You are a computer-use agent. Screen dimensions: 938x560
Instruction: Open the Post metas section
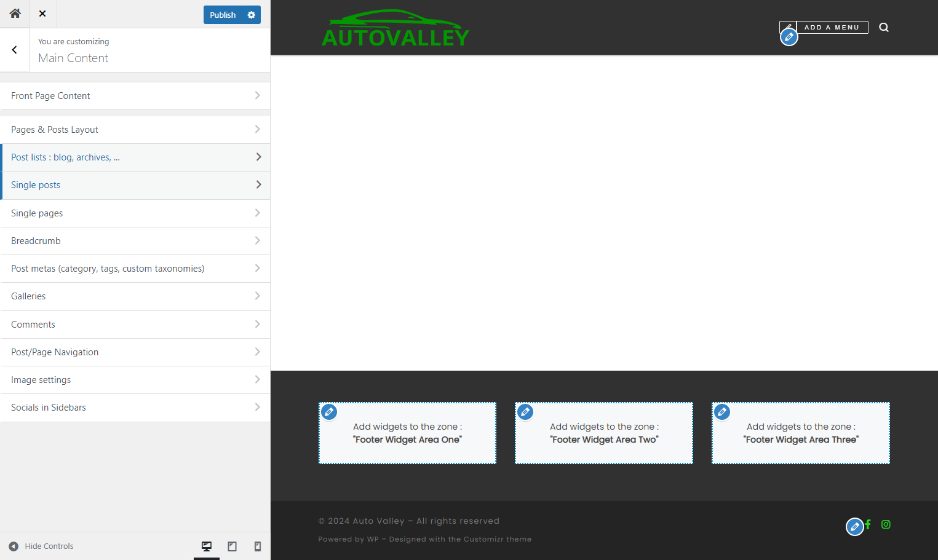pos(135,269)
